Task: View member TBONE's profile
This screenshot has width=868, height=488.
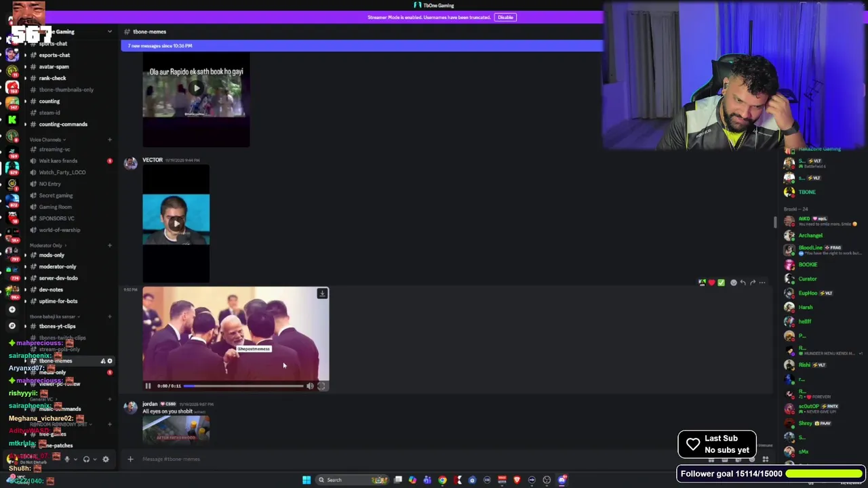Action: point(807,192)
